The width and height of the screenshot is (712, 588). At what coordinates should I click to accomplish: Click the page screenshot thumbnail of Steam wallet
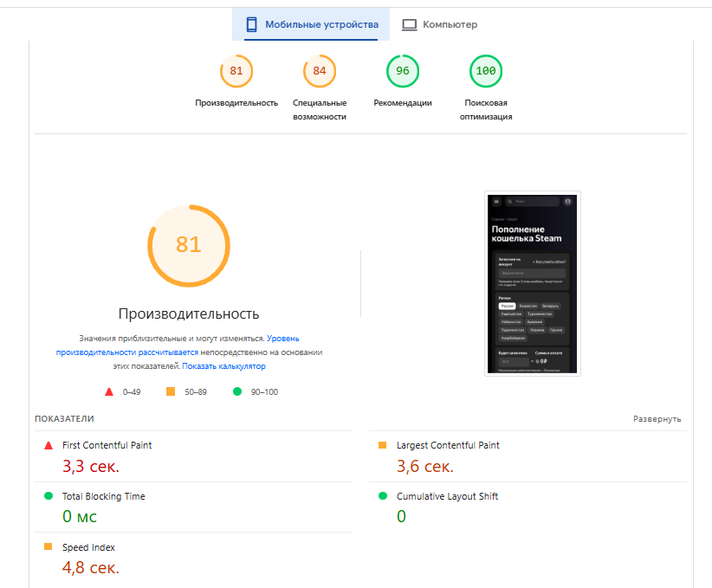pyautogui.click(x=532, y=284)
